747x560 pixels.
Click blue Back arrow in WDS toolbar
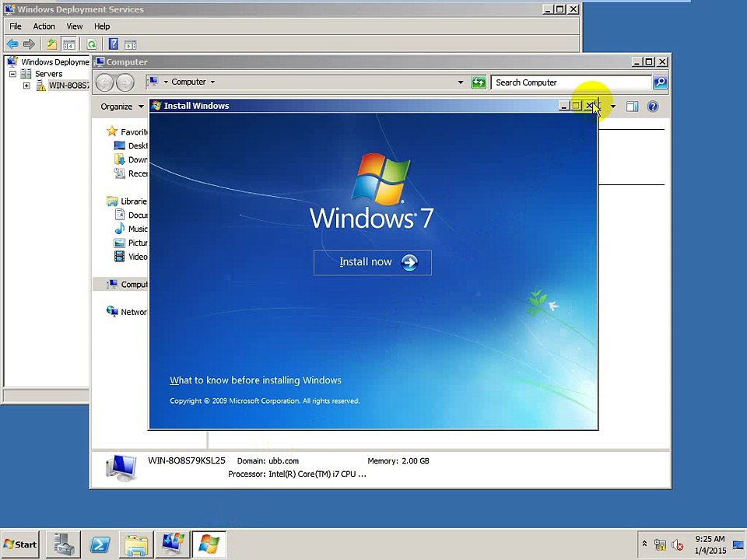click(12, 44)
